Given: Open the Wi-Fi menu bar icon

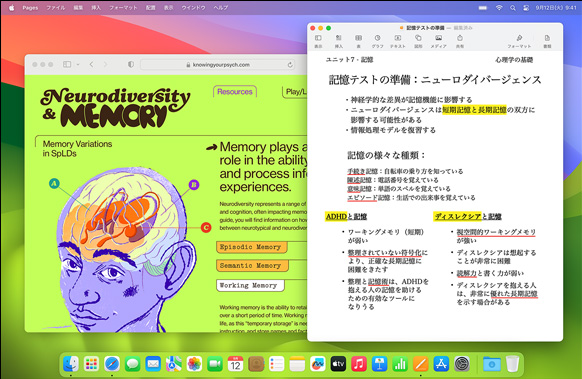Looking at the screenshot, I should point(499,7).
